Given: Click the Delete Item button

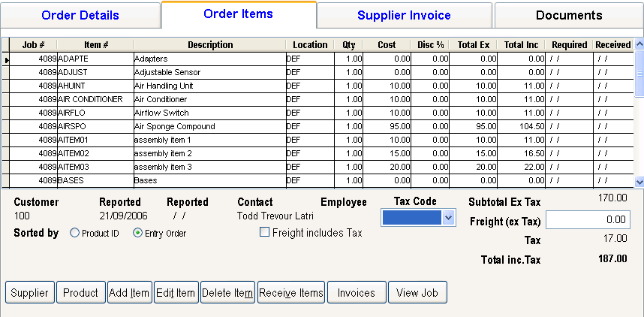Looking at the screenshot, I should tap(227, 292).
